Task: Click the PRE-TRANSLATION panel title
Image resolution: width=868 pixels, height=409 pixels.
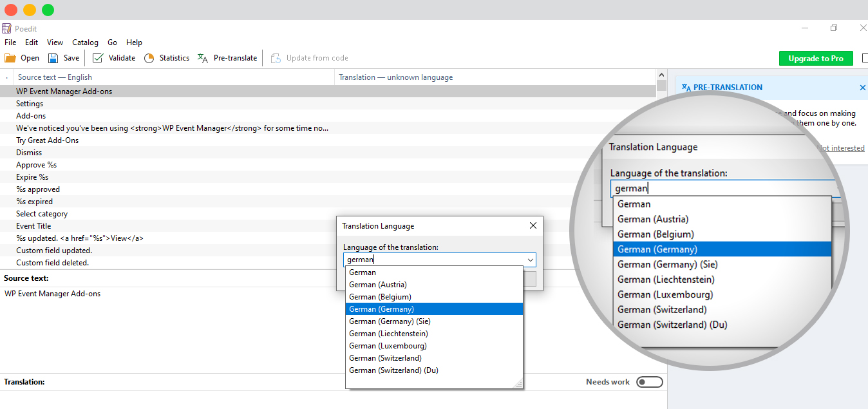Action: 728,88
